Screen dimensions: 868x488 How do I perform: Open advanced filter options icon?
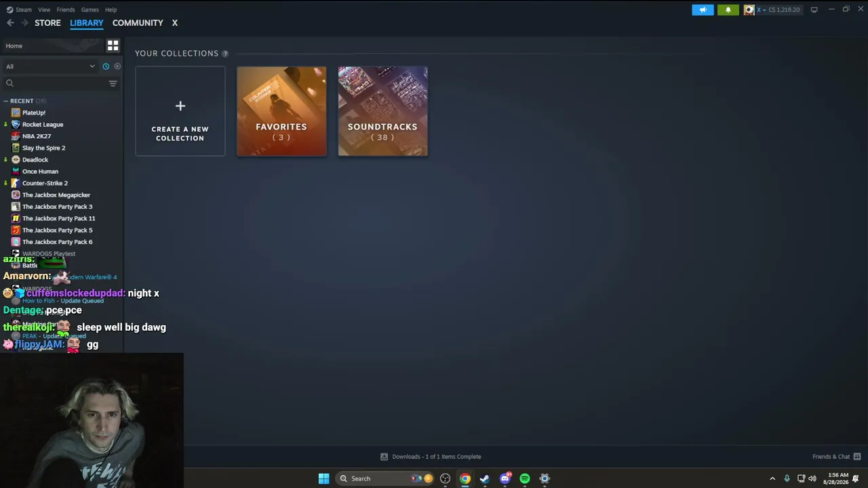113,83
